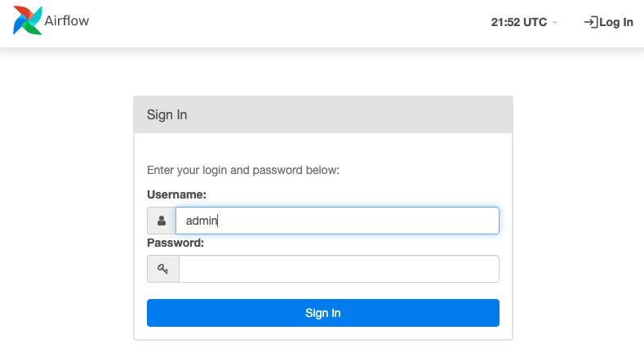Click the arrow-into-door login icon
The width and height of the screenshot is (644, 357).
[x=591, y=22]
